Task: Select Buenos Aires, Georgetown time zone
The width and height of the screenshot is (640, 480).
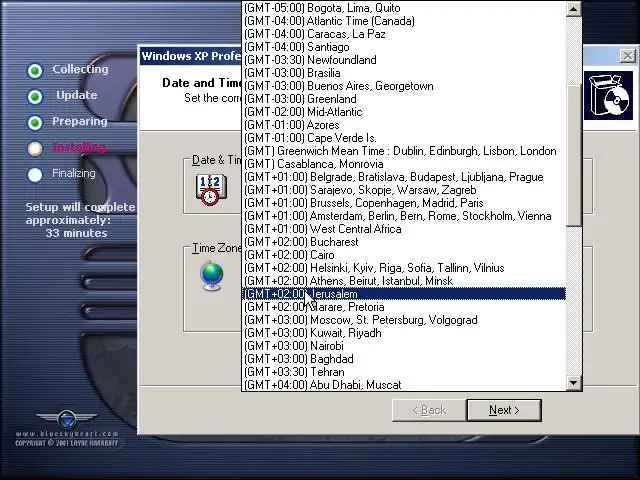Action: pyautogui.click(x=404, y=86)
